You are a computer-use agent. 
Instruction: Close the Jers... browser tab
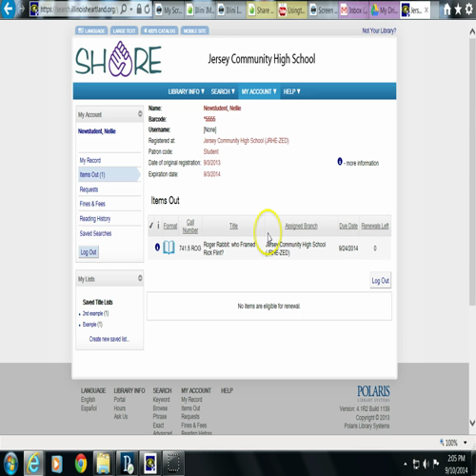(426, 10)
